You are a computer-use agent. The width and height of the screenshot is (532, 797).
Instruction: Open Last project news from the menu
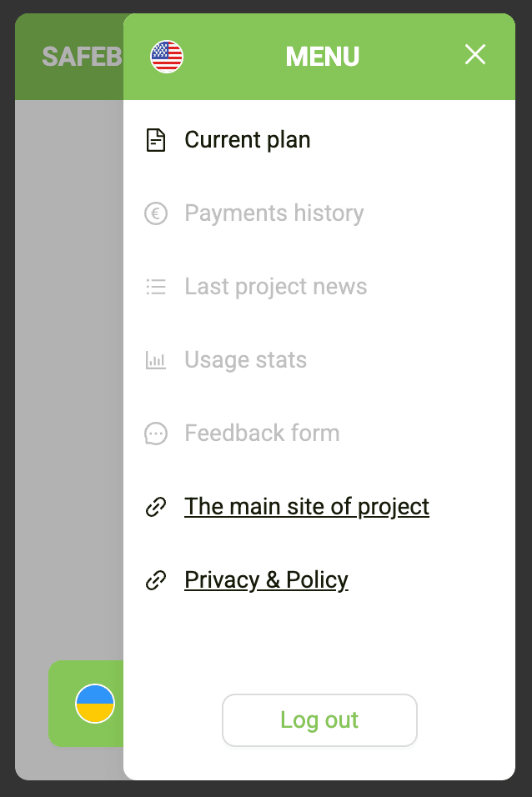[x=275, y=286]
